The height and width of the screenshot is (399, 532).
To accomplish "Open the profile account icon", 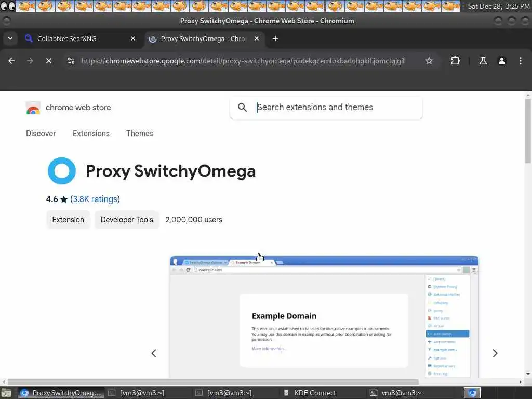I will (x=502, y=61).
